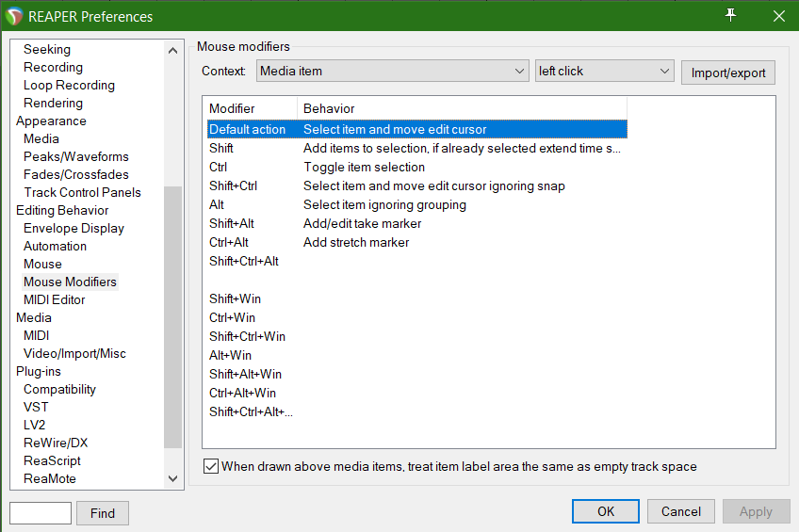Viewport: 799px width, 532px height.
Task: Select the Ctrl+Alt+Win modifier row
Action: (416, 393)
